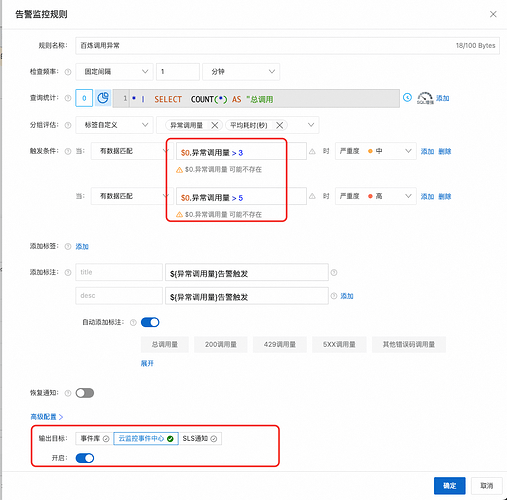Image resolution: width=507 pixels, height=500 pixels.
Task: Click help icon next to 恢复通知
Action: coord(68,393)
